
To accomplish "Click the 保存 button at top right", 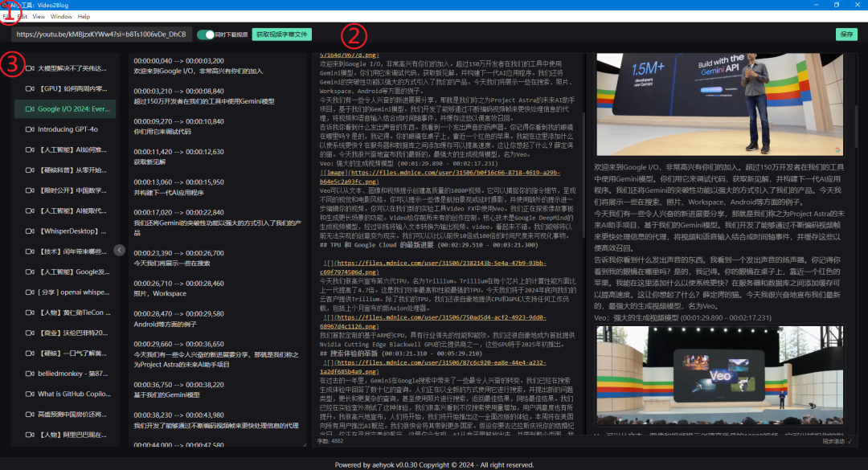I will [x=845, y=35].
